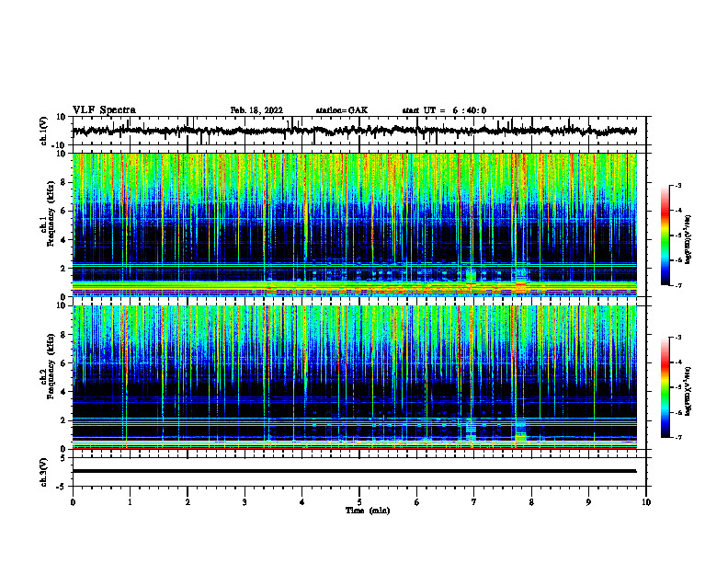Click the "ch.1(V)" waveform axis label
This screenshot has width=728, height=563.
pos(44,131)
